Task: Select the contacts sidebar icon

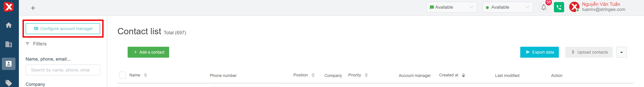Action: 9,64
